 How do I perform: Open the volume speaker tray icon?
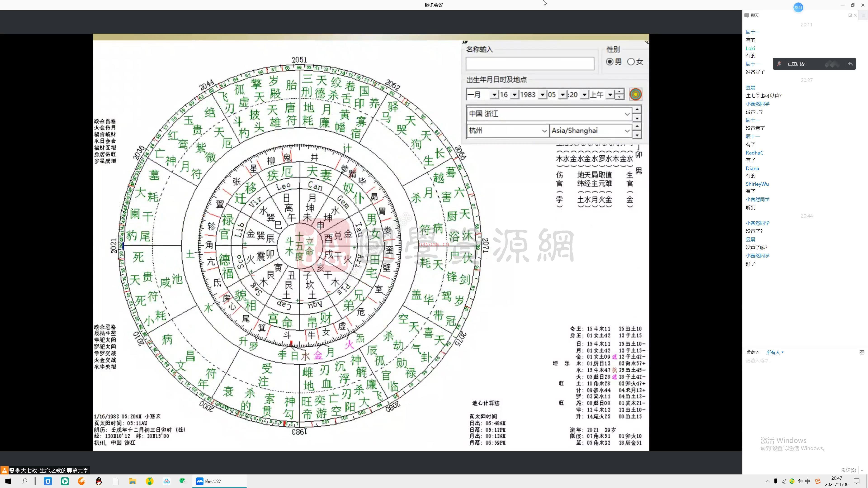point(800,481)
